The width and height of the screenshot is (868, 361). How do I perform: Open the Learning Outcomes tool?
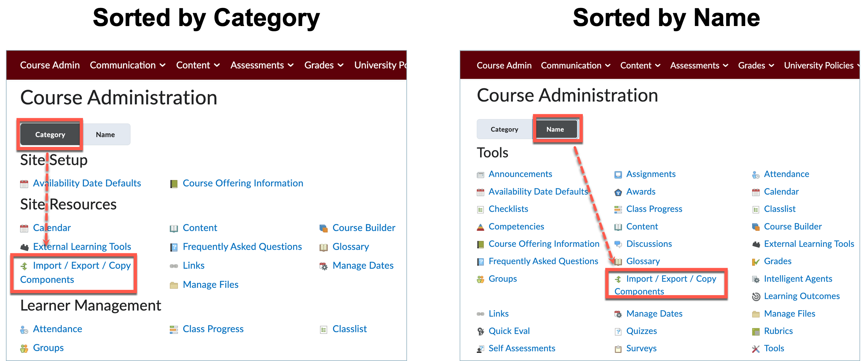point(802,296)
